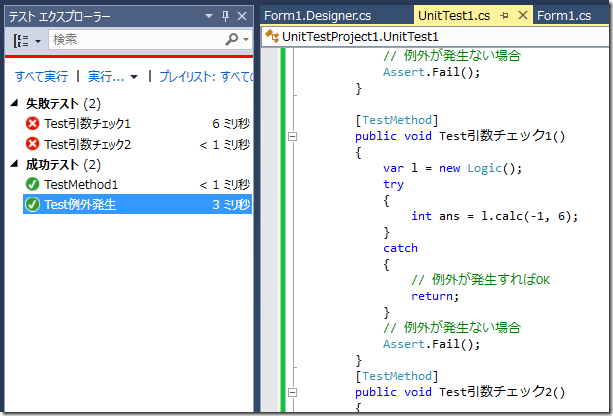Screen dimensions: 613x416
Task: Click the group-by icon in Test Explorer
Action: click(x=22, y=40)
